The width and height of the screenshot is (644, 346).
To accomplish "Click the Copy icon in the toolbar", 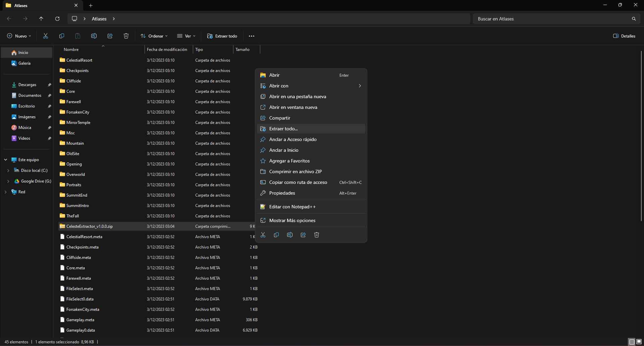I will pos(62,36).
